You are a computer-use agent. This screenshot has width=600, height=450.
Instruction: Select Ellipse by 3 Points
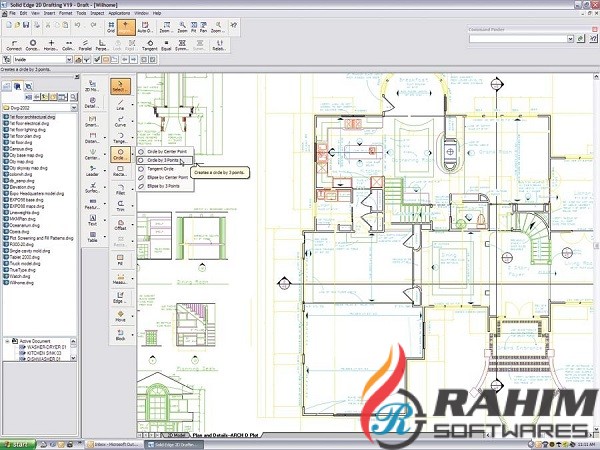(165, 186)
